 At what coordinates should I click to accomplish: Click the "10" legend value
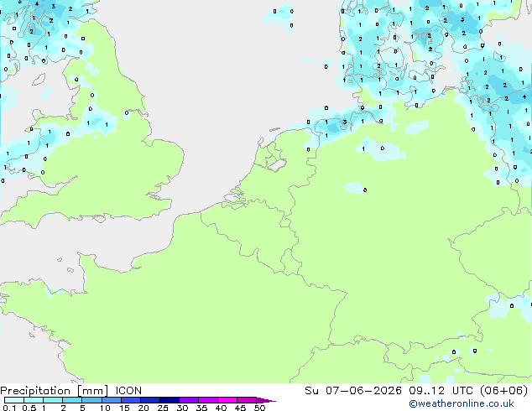(105, 408)
